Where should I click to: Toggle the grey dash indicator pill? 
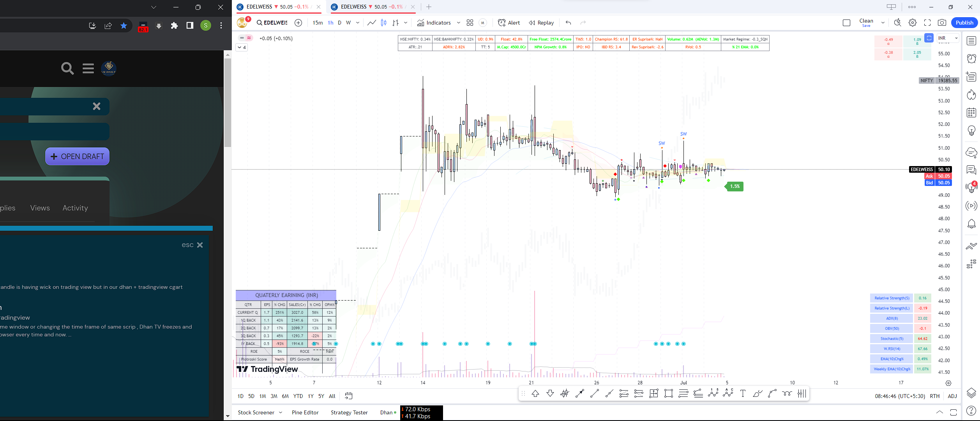coord(242,38)
